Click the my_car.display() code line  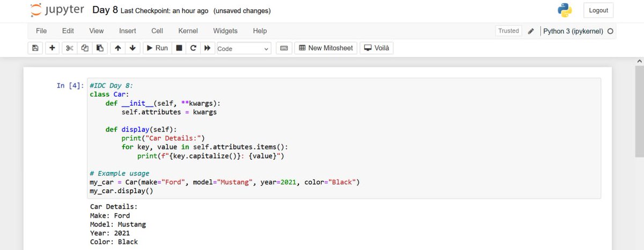click(x=121, y=191)
